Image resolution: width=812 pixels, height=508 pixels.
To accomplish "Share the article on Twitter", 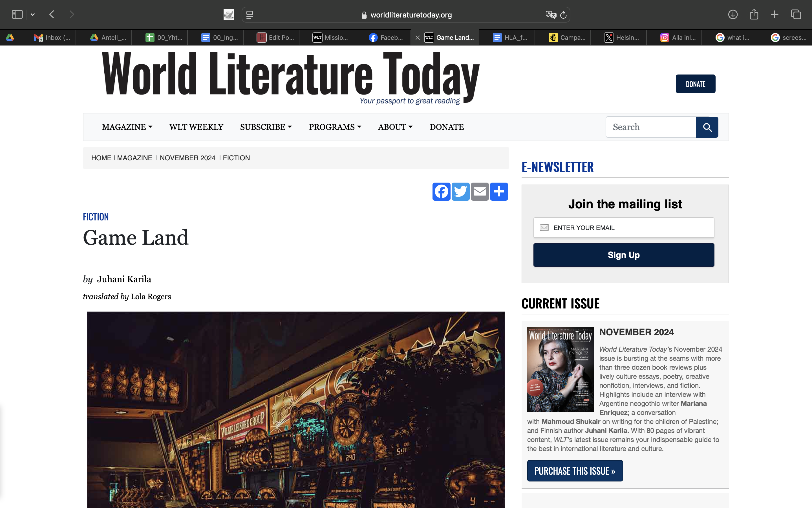I will (460, 192).
